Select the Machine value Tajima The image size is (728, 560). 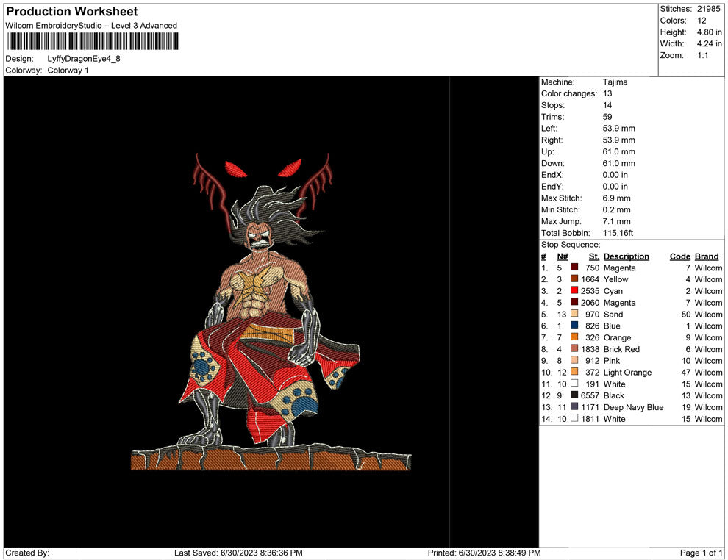pos(615,82)
